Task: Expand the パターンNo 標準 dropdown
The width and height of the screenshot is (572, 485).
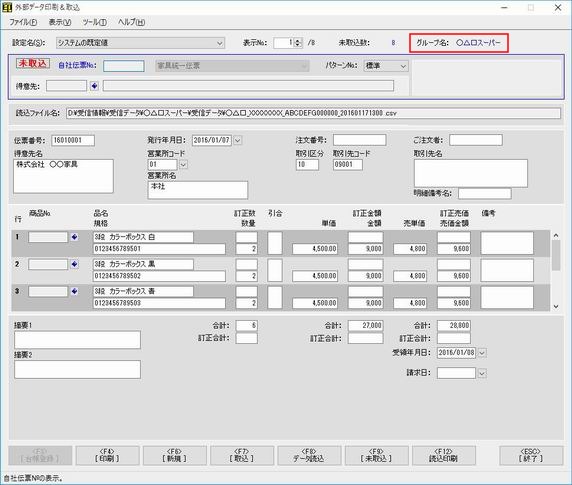Action: click(x=403, y=66)
